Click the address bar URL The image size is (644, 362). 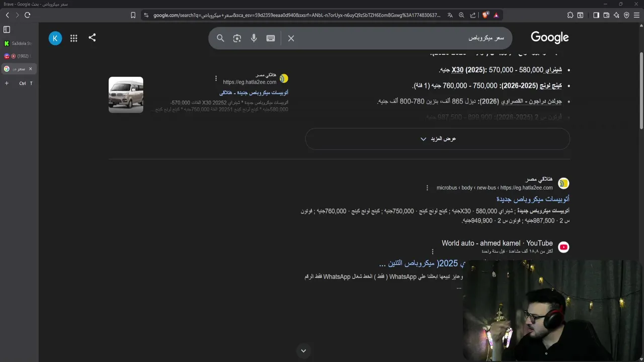(x=297, y=15)
